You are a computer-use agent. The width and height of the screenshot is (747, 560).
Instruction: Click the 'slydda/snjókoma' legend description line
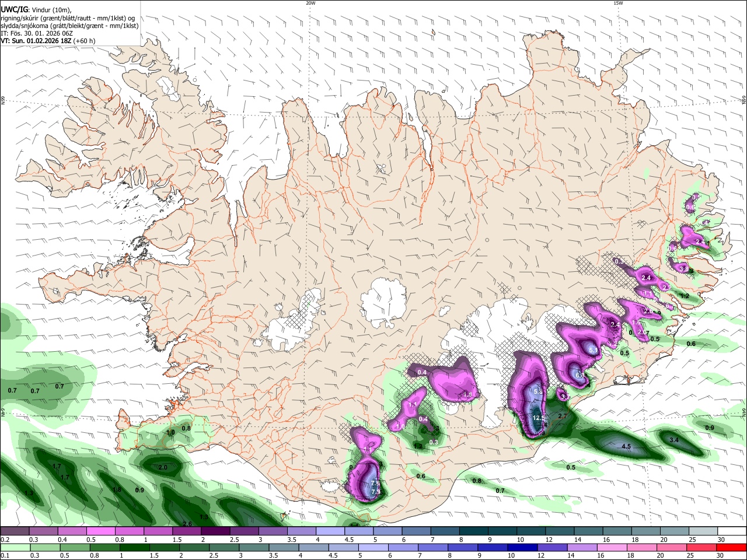[69, 26]
